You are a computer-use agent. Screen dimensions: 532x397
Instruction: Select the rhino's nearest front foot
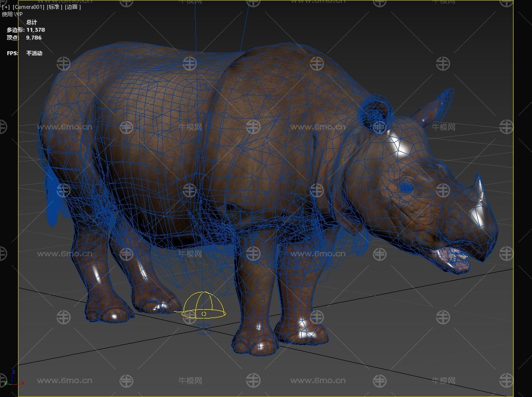pyautogui.click(x=255, y=341)
